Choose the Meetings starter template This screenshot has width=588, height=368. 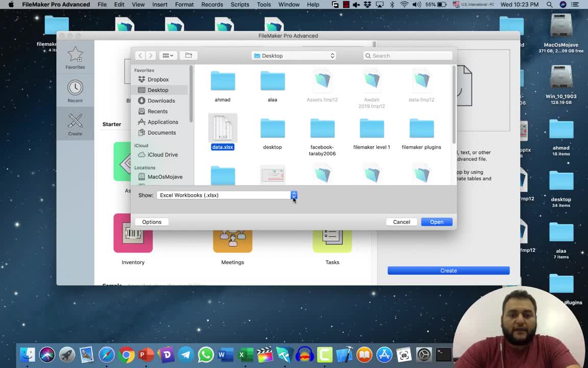[233, 240]
